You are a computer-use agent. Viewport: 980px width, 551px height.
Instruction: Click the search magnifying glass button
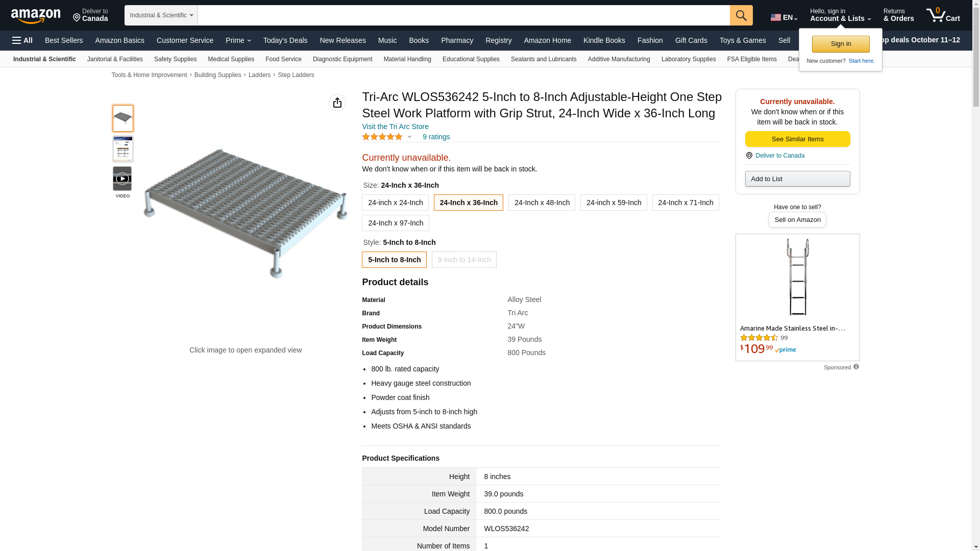coord(741,15)
